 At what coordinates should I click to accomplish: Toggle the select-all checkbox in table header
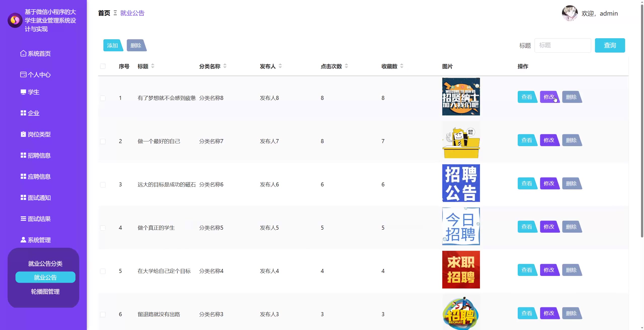(103, 66)
